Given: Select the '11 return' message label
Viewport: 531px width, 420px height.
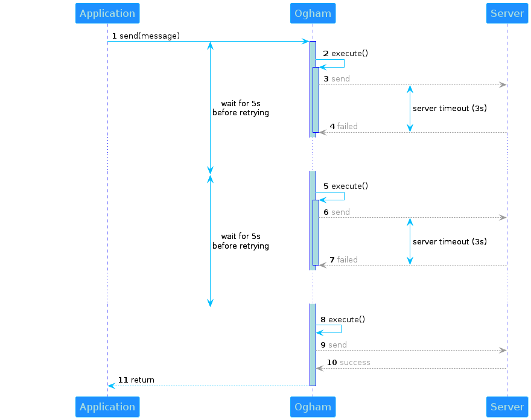Looking at the screenshot, I should click(x=136, y=380).
